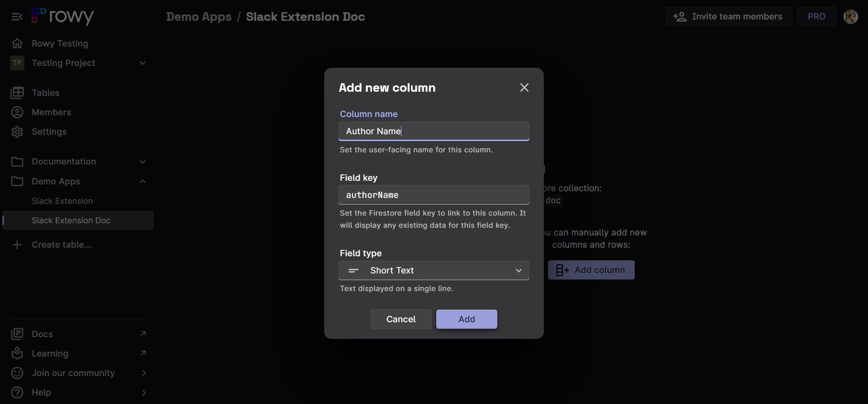Close the Add new column dialog
The width and height of the screenshot is (868, 404).
[524, 88]
